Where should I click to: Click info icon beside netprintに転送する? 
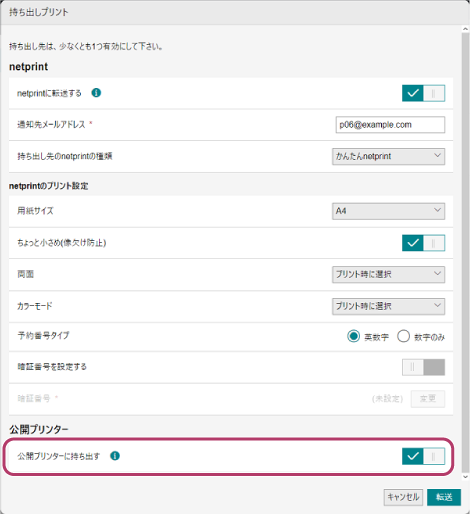[x=96, y=93]
